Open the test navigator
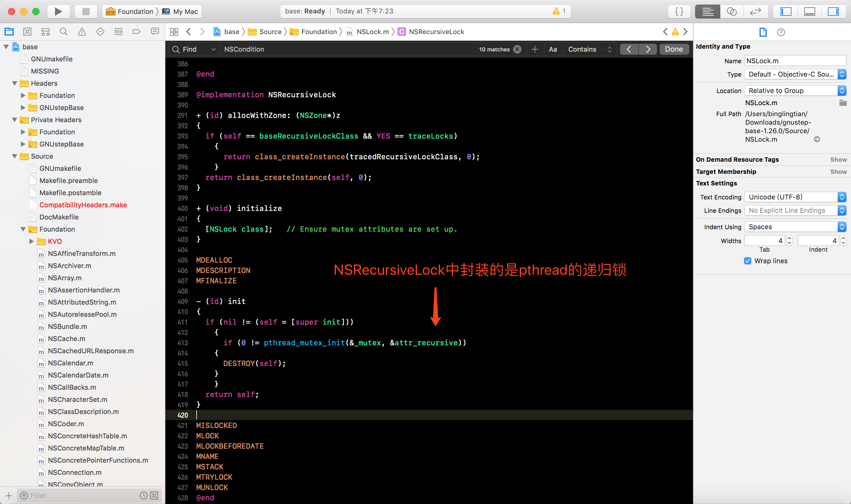 click(100, 32)
